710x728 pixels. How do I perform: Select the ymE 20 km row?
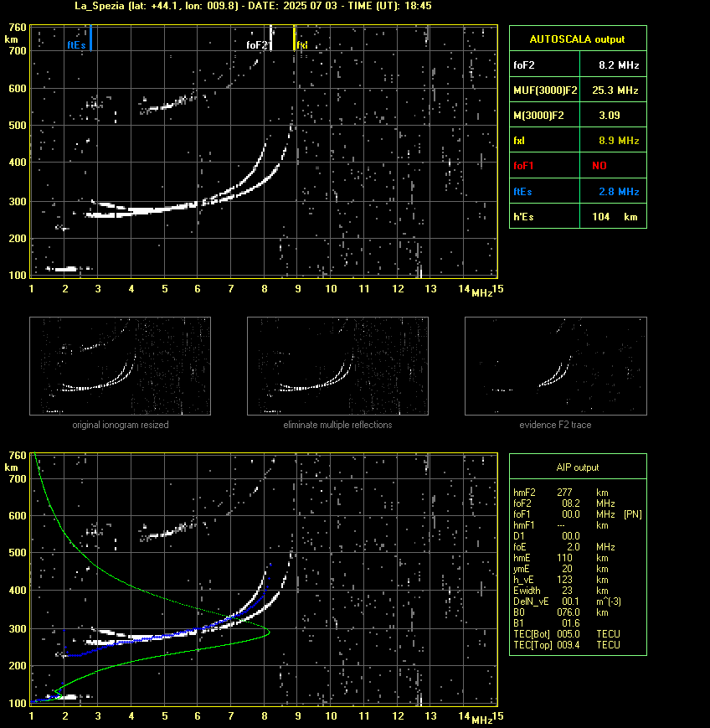pos(561,569)
